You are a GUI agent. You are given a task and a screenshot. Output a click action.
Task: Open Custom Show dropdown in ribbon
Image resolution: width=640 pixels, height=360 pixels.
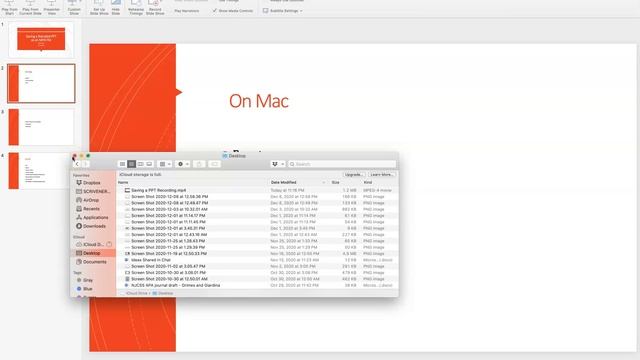pos(74,8)
